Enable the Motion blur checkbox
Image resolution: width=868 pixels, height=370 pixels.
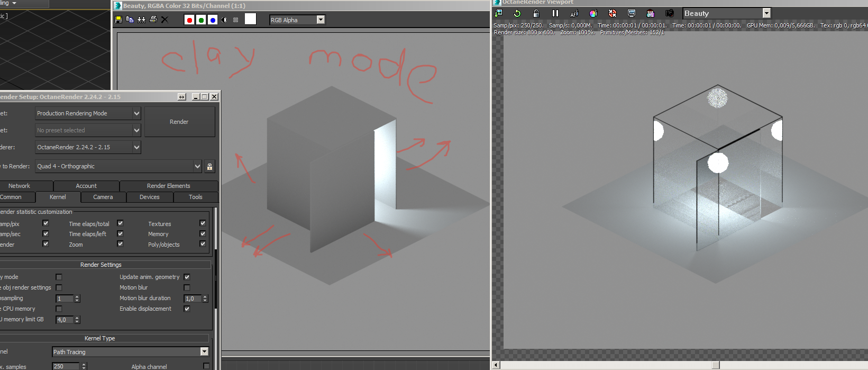coord(187,287)
